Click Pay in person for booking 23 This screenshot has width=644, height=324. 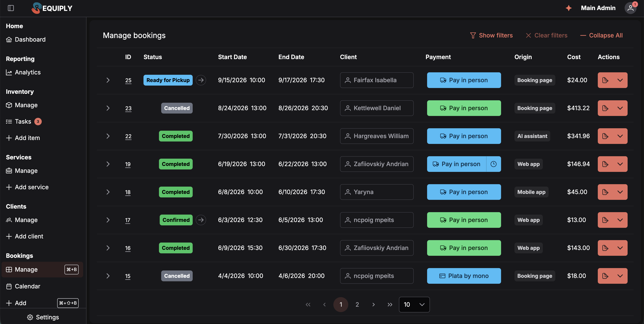pos(464,108)
